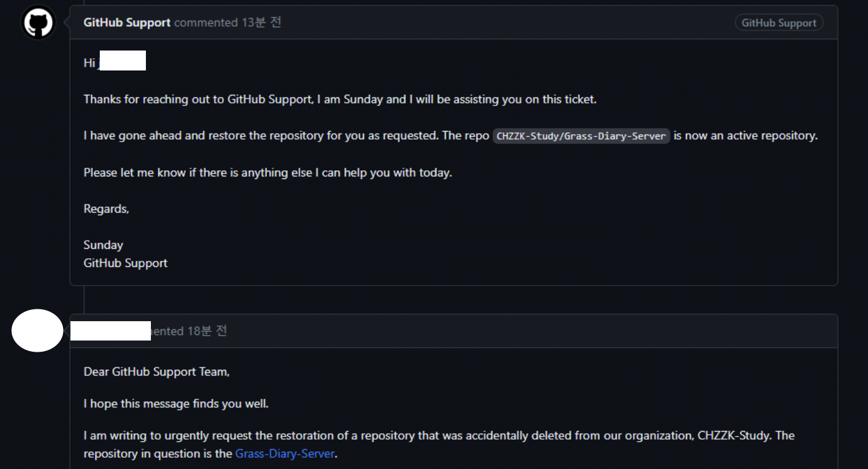This screenshot has height=469, width=868.
Task: Click the I am writing to urgently request paragraph
Action: (439, 444)
